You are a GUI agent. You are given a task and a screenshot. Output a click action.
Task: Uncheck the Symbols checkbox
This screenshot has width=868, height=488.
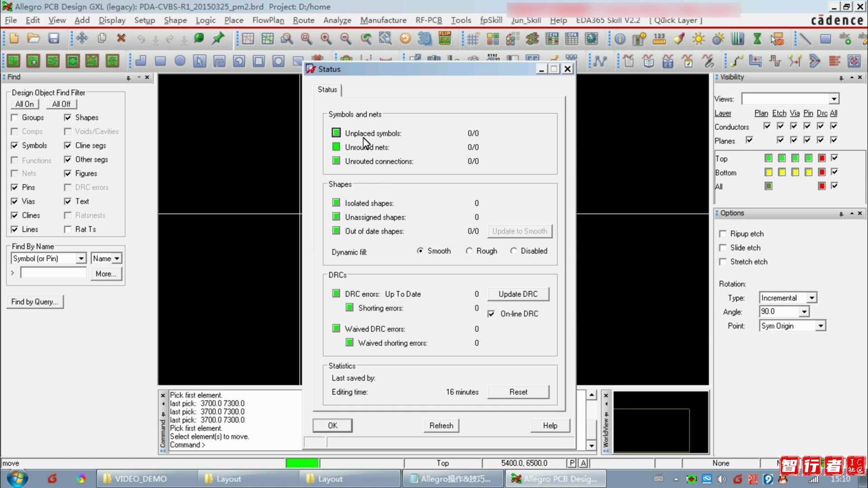(x=14, y=145)
